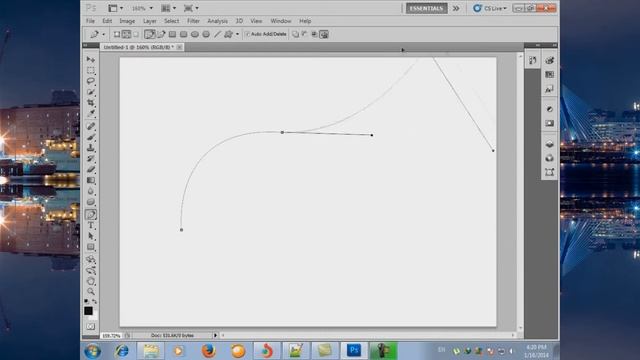Select the 3D Object Rotate tool
The width and height of the screenshot is (640, 360).
(x=91, y=260)
